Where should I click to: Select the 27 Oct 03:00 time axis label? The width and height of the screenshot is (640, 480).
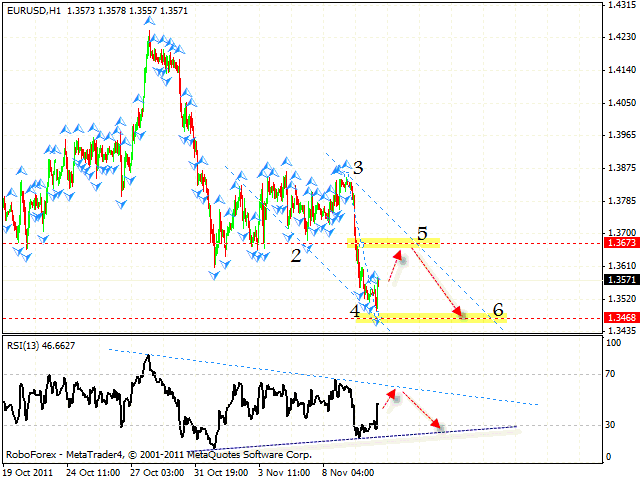click(x=162, y=470)
